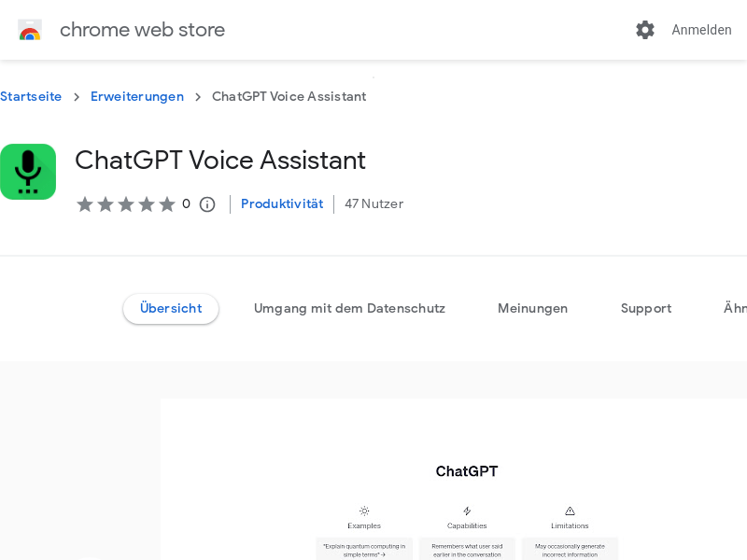Switch to Umgang mit dem Datenschutz tab
The width and height of the screenshot is (747, 560).
[349, 309]
